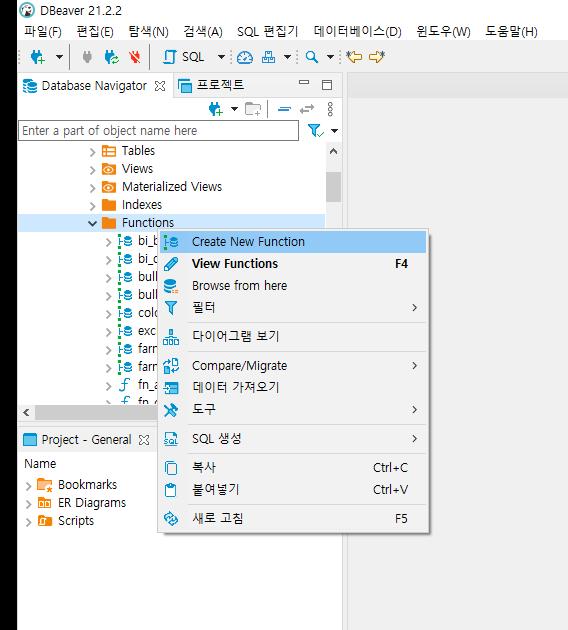Click the Collapse All icon in navigator
This screenshot has width=568, height=630.
click(x=284, y=109)
